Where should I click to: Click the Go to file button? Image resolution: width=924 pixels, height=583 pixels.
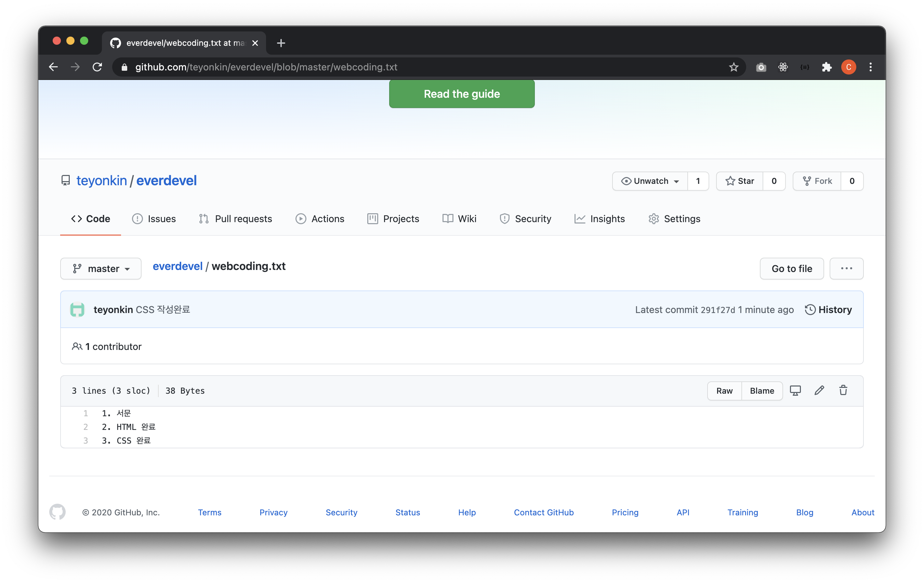792,269
